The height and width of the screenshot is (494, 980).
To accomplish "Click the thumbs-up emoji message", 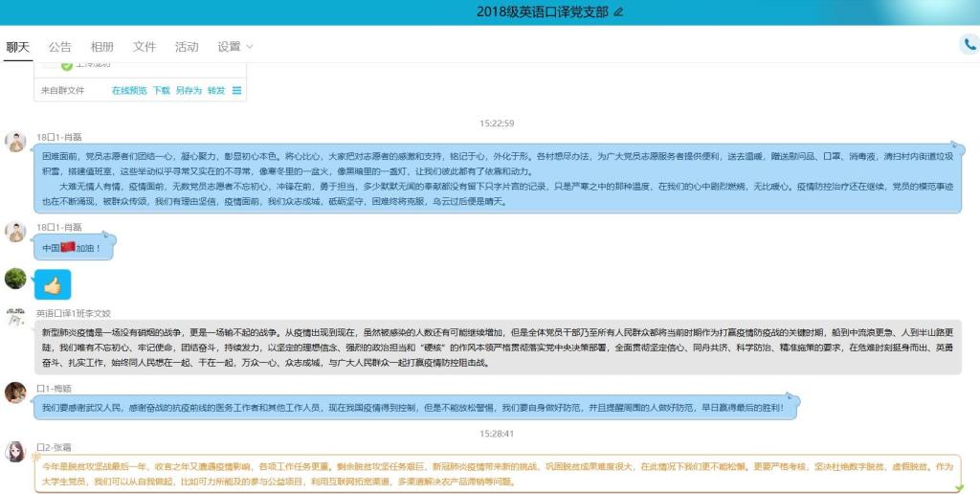I will coord(53,284).
